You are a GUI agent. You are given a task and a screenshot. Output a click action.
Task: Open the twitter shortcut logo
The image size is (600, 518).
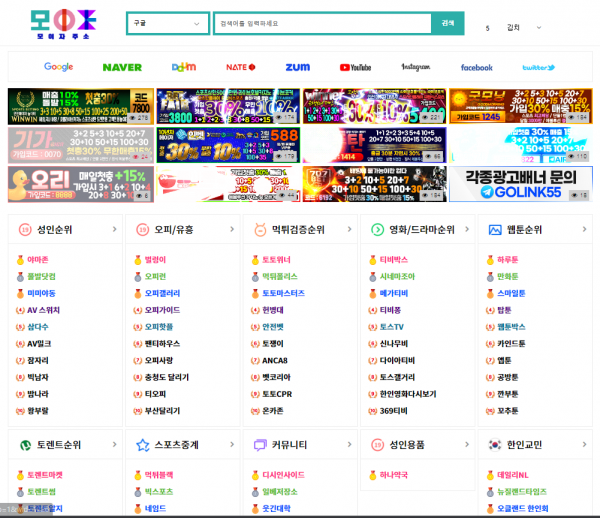(x=538, y=68)
